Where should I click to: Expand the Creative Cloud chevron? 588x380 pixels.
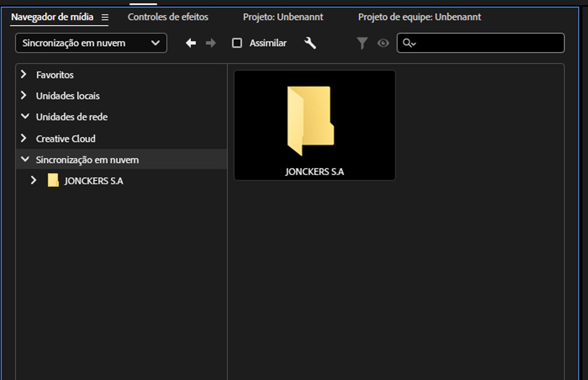click(24, 138)
